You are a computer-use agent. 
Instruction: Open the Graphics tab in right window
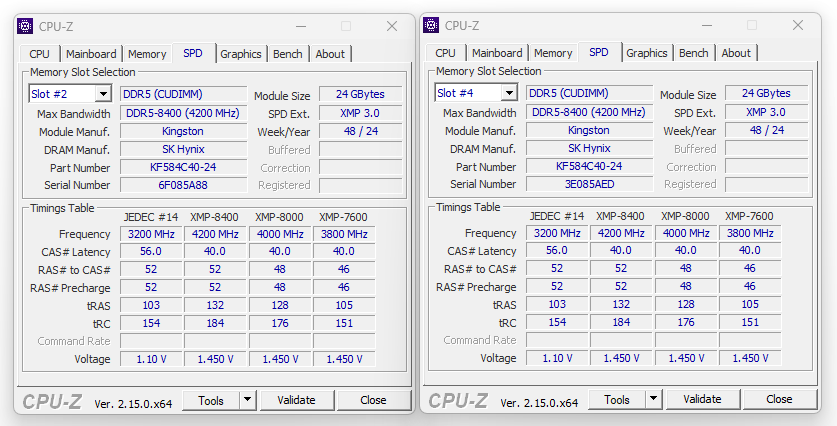(647, 53)
